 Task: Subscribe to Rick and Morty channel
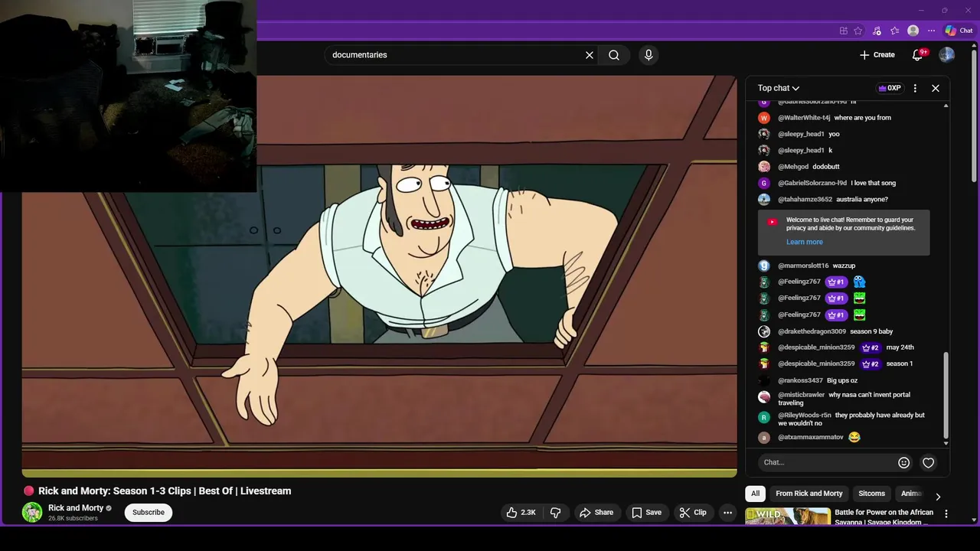tap(149, 512)
